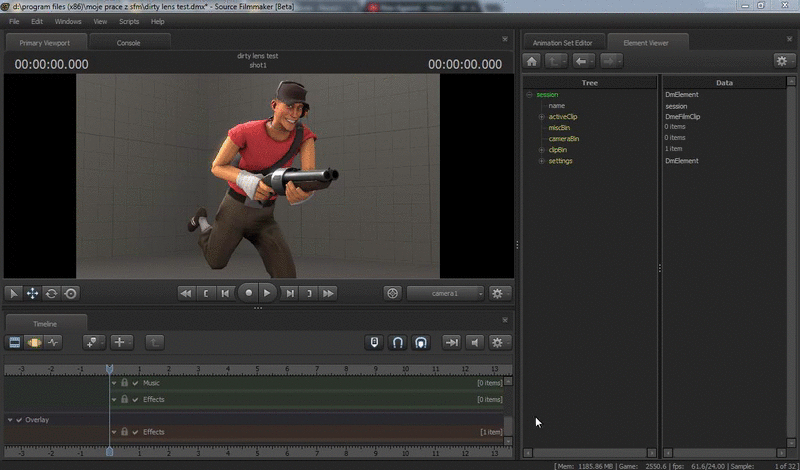Click the Tree column header
Screen dimensions: 800x470
[x=590, y=83]
